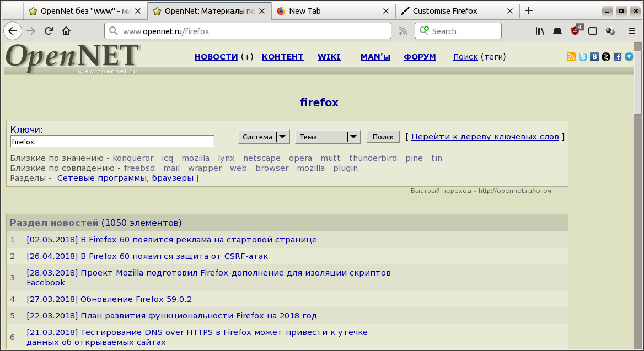Open 'Перейти к дереву ключевых слов' link
Image resolution: width=644 pixels, height=351 pixels.
click(x=485, y=137)
